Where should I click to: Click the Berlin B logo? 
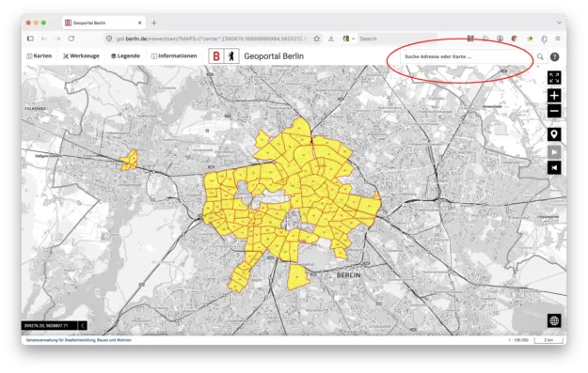tap(216, 56)
